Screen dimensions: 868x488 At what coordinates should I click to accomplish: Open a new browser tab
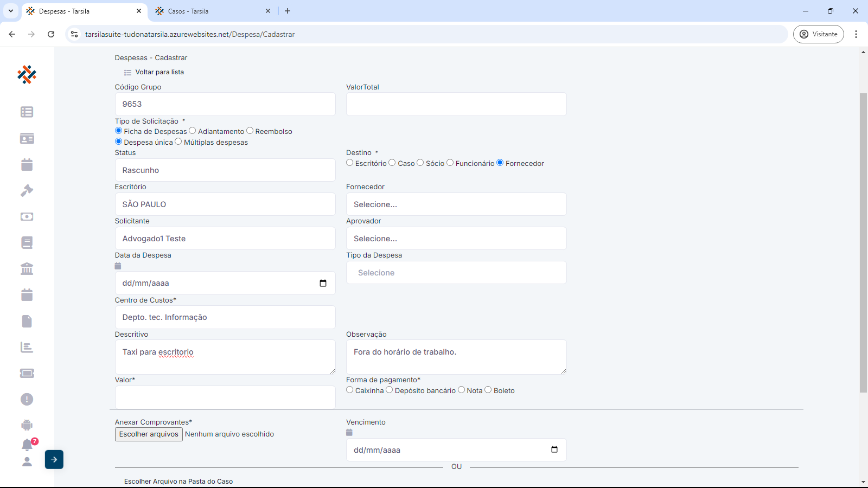click(288, 11)
